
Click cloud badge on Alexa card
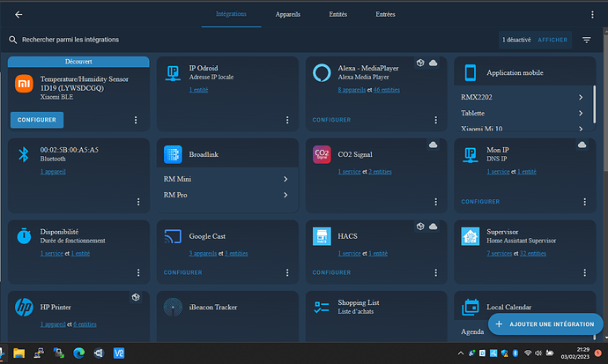pyautogui.click(x=433, y=63)
